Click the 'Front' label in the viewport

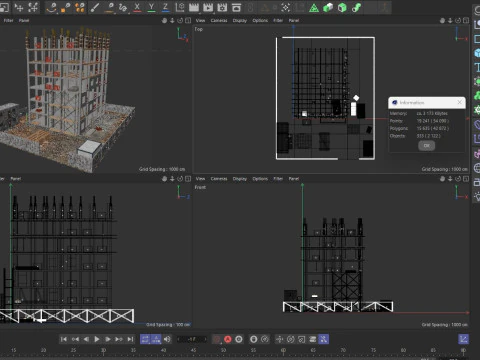[x=200, y=187]
